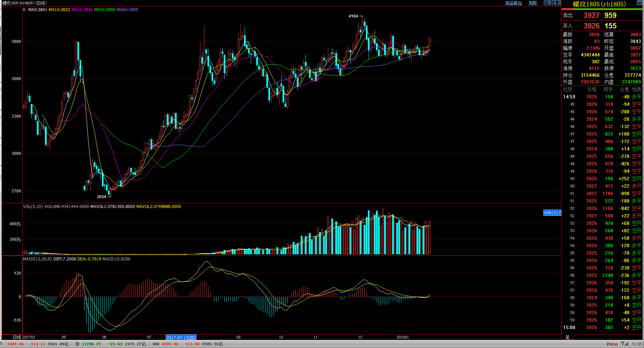
Task: Click the forward arrow navigation icon
Action: pyautogui.click(x=552, y=3)
